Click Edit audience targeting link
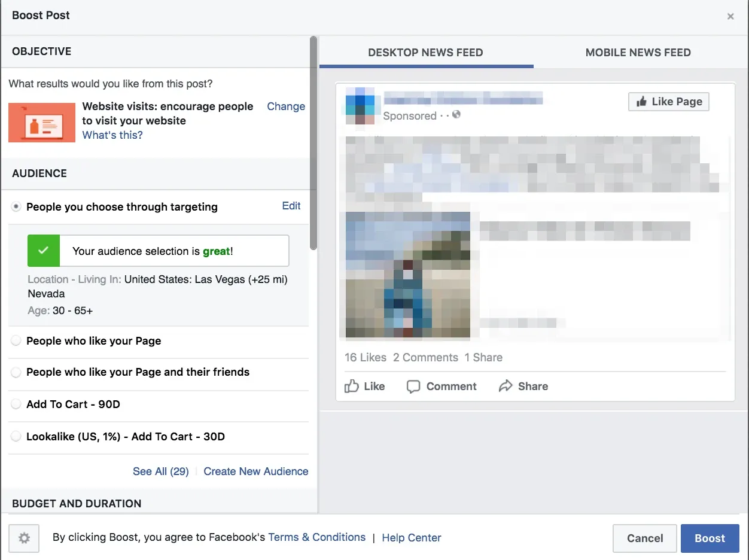 click(291, 206)
